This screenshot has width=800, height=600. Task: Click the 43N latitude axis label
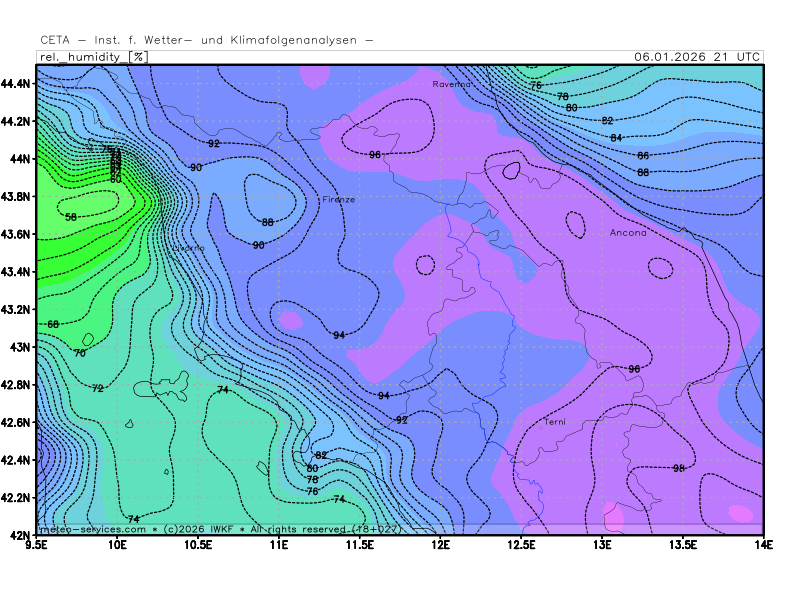point(21,347)
